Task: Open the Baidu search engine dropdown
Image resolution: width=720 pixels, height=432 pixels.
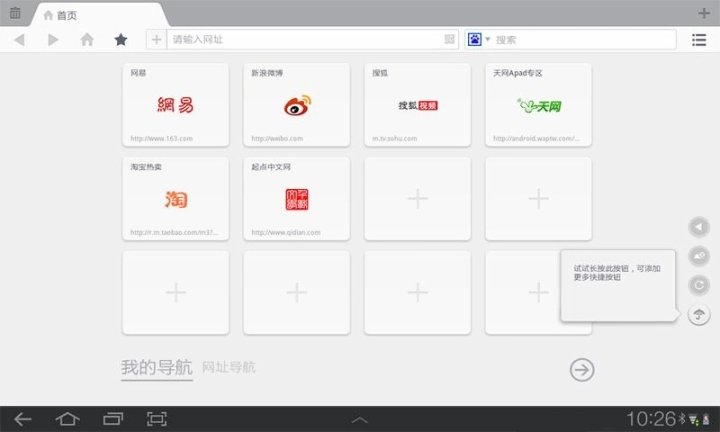Action: click(479, 39)
